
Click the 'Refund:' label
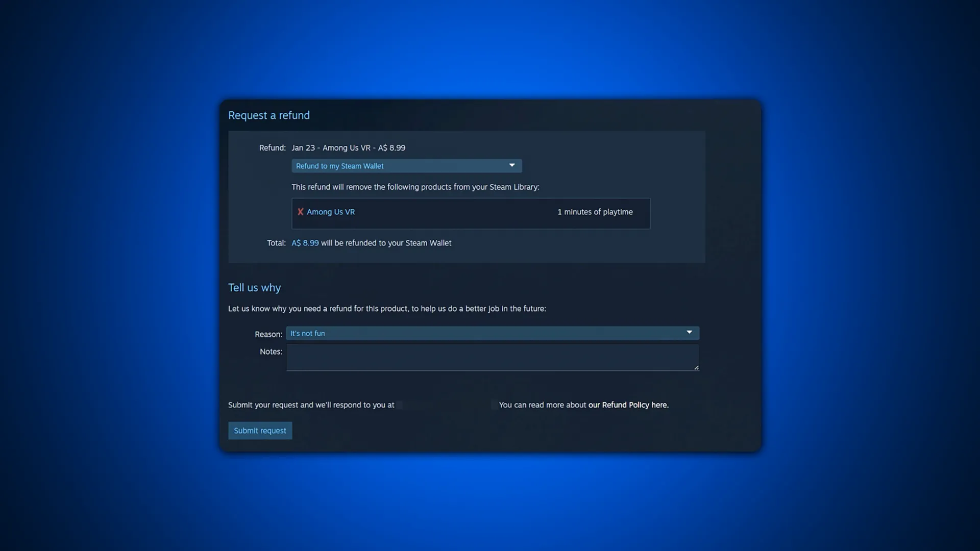pyautogui.click(x=272, y=148)
